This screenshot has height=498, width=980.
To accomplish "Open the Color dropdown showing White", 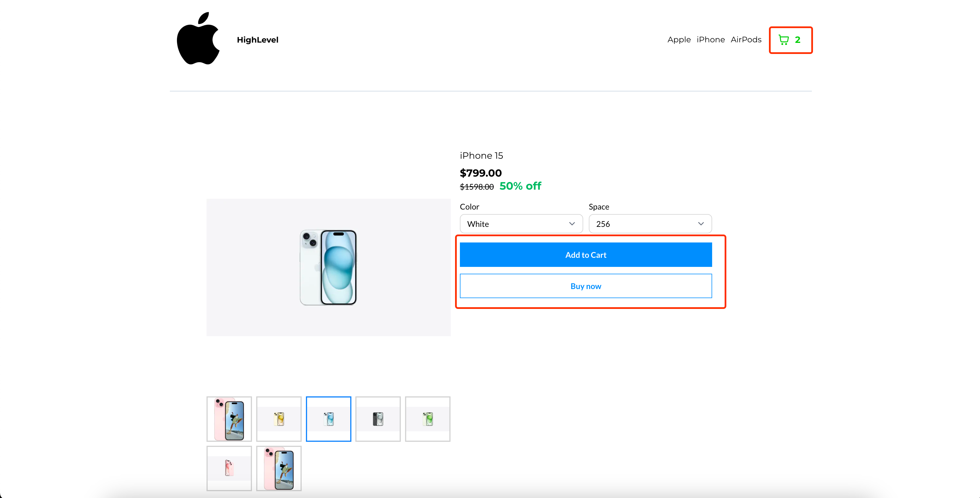I will tap(521, 224).
